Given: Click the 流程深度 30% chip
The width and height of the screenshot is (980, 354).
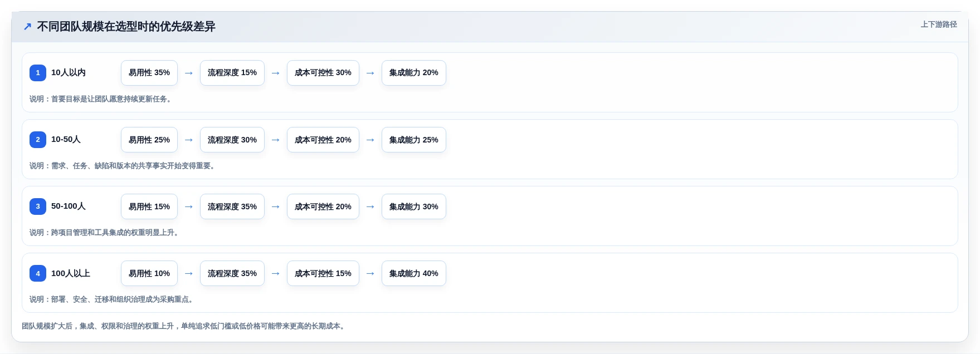Looking at the screenshot, I should [x=232, y=140].
